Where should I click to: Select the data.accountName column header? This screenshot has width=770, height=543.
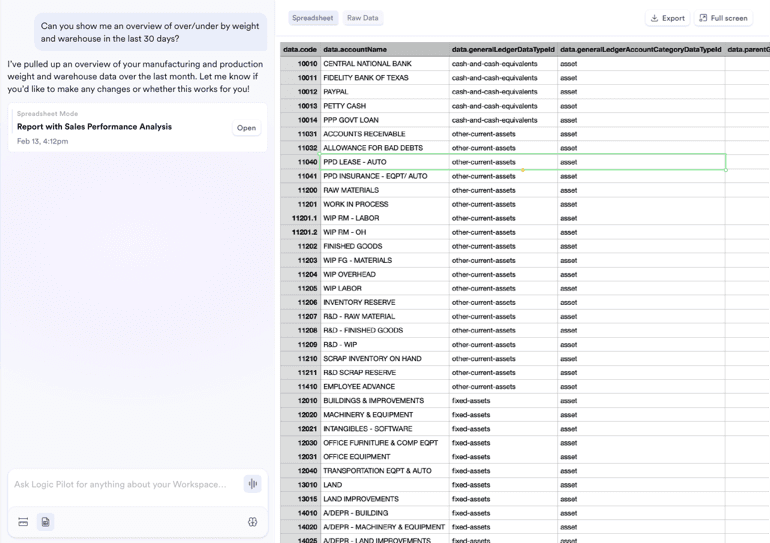(x=385, y=50)
